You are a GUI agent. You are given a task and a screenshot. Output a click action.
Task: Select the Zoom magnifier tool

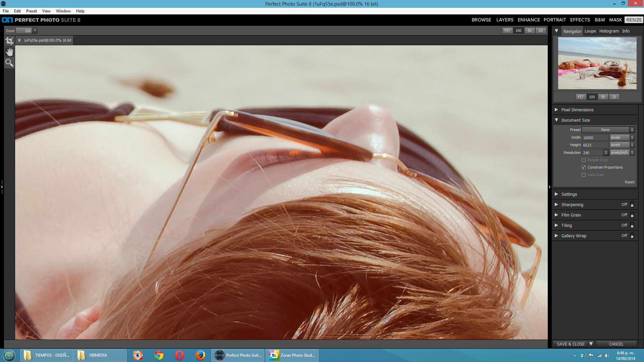pos(9,63)
